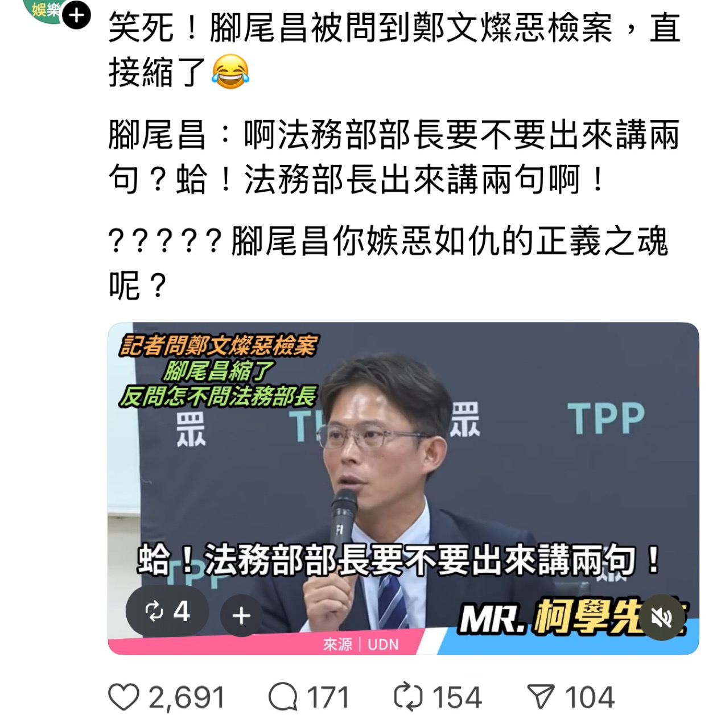Share post via paper plane icon

(541, 698)
